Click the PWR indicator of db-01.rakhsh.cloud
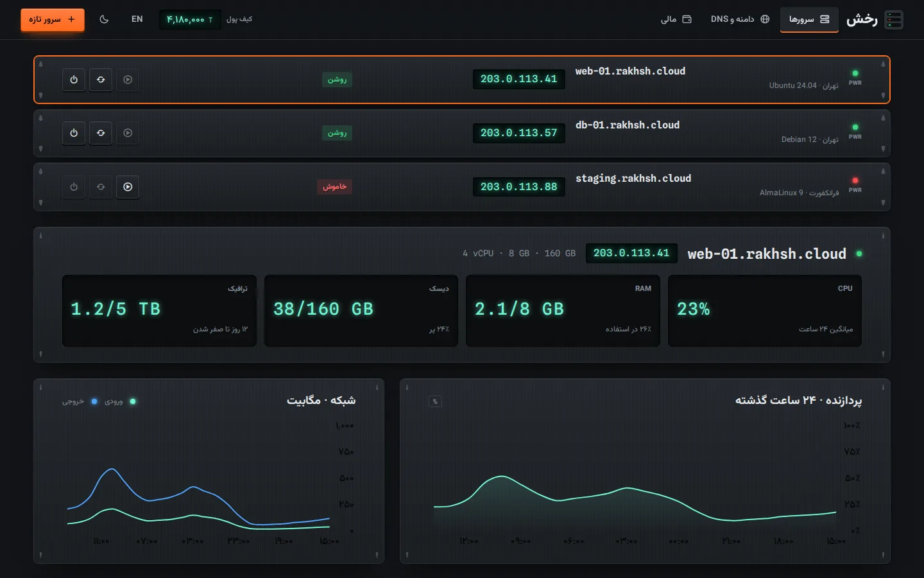The width and height of the screenshot is (924, 578). coord(855,127)
